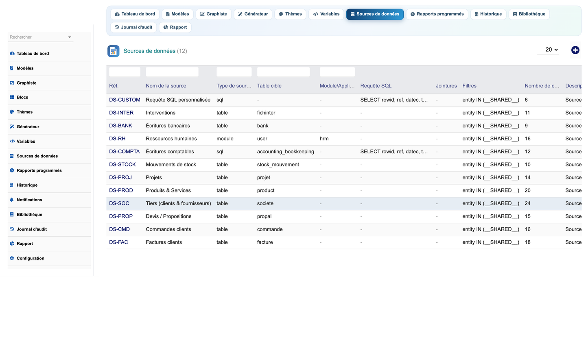Click the Générateur wand icon in sidebar
Screen dimensions: 588x364
12,126
